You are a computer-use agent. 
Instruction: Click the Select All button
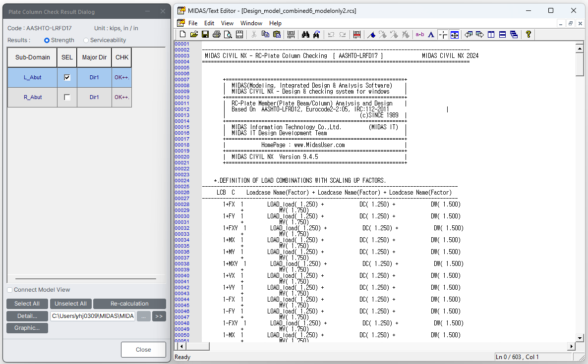27,304
